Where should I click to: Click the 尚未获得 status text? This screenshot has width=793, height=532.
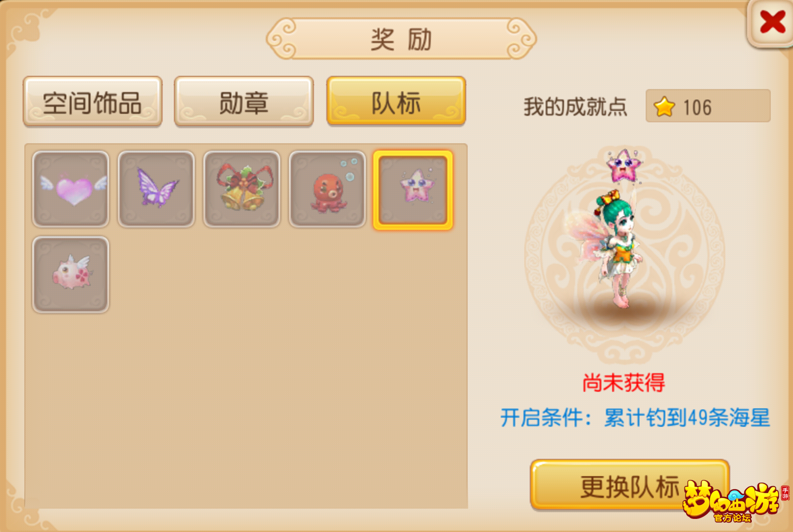tap(624, 382)
